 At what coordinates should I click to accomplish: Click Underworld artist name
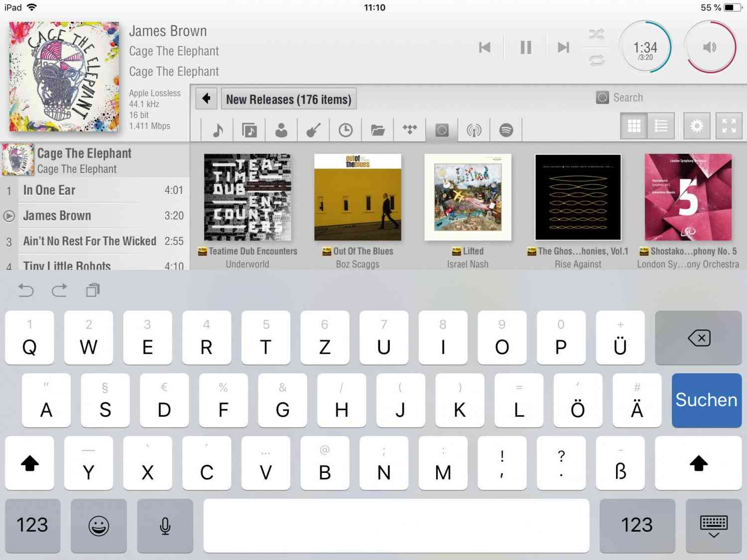click(x=248, y=264)
